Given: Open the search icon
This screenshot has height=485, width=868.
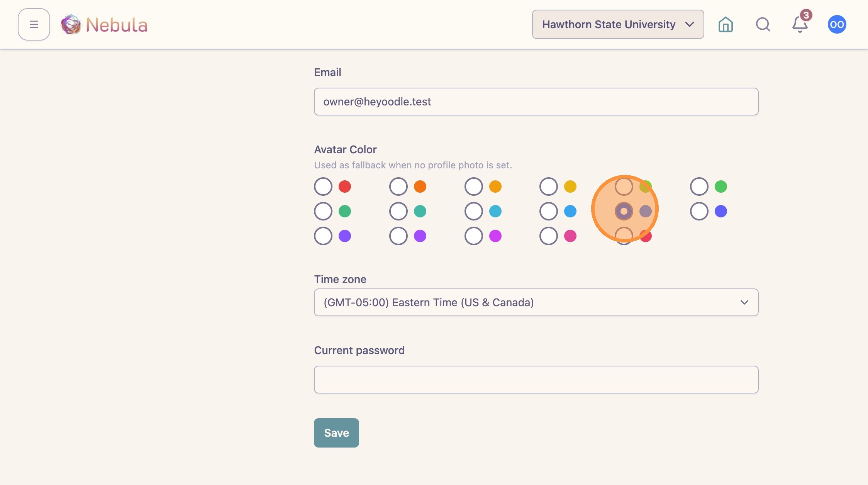Looking at the screenshot, I should click(763, 24).
